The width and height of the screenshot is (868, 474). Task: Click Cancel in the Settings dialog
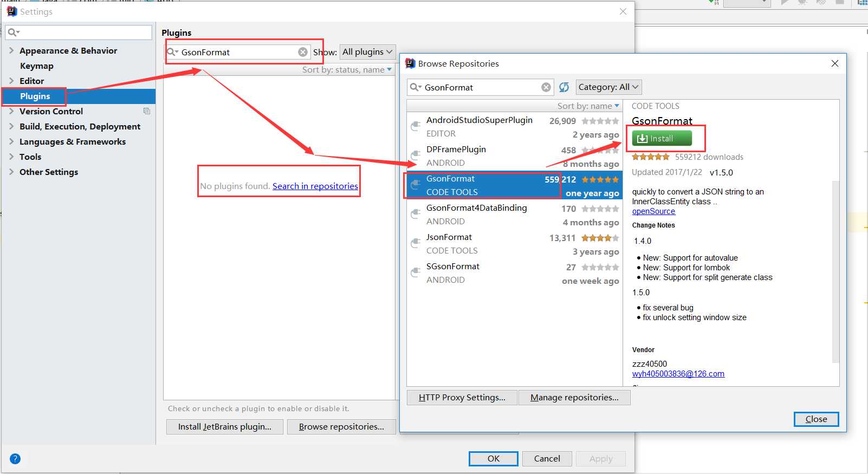[x=547, y=459]
